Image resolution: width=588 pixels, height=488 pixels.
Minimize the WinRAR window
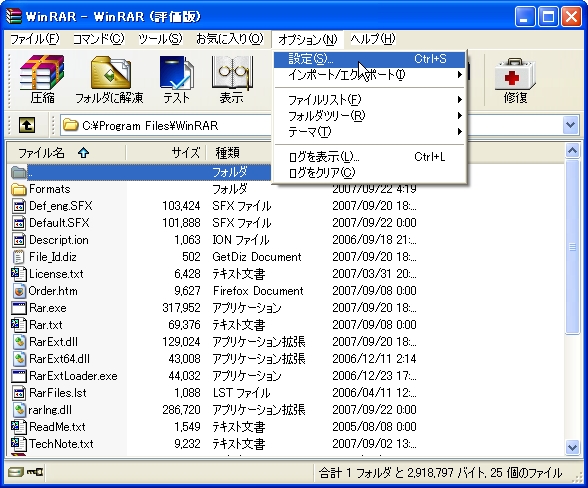525,17
